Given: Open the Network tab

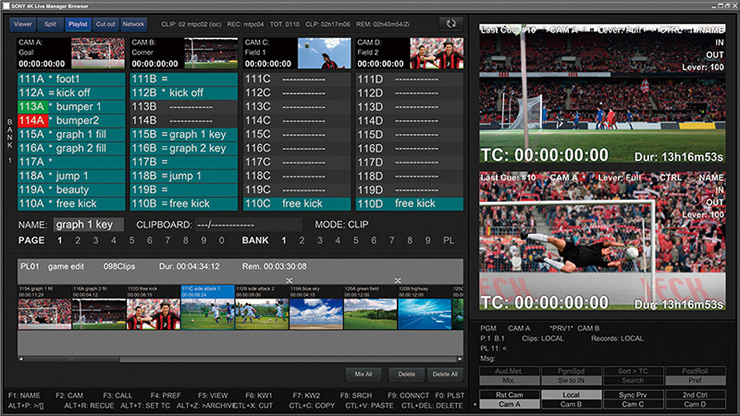Looking at the screenshot, I should coord(133,22).
